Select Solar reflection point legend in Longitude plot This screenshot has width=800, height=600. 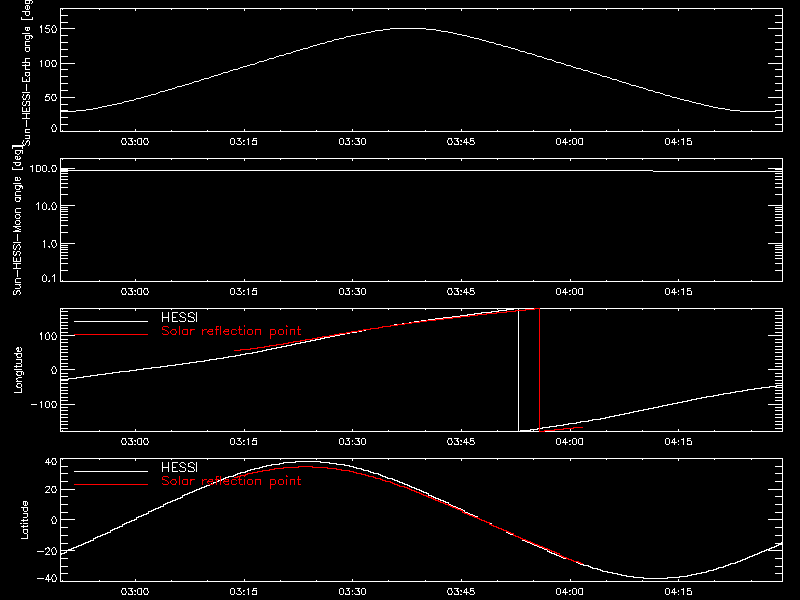(x=231, y=331)
